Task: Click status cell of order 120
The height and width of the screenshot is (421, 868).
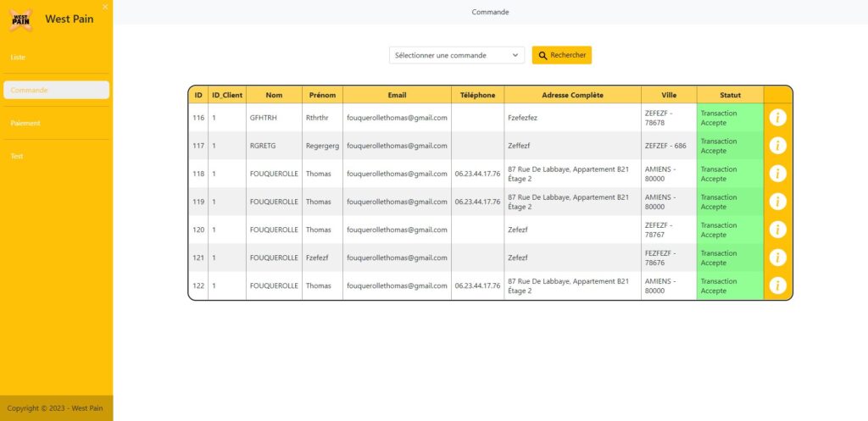Action: click(x=730, y=230)
